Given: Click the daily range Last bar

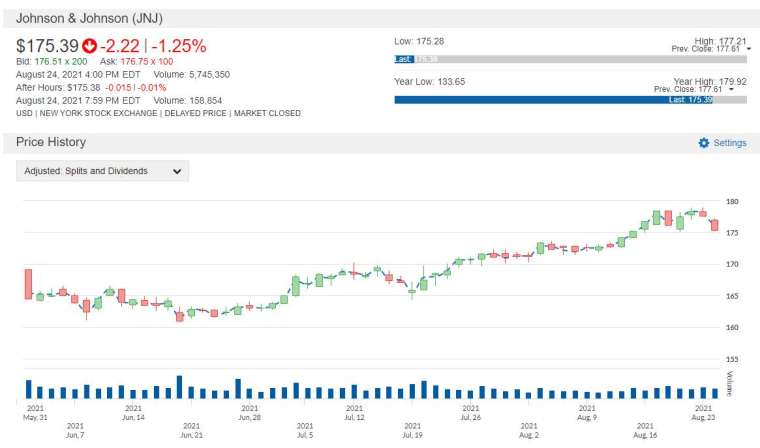Looking at the screenshot, I should point(570,59).
